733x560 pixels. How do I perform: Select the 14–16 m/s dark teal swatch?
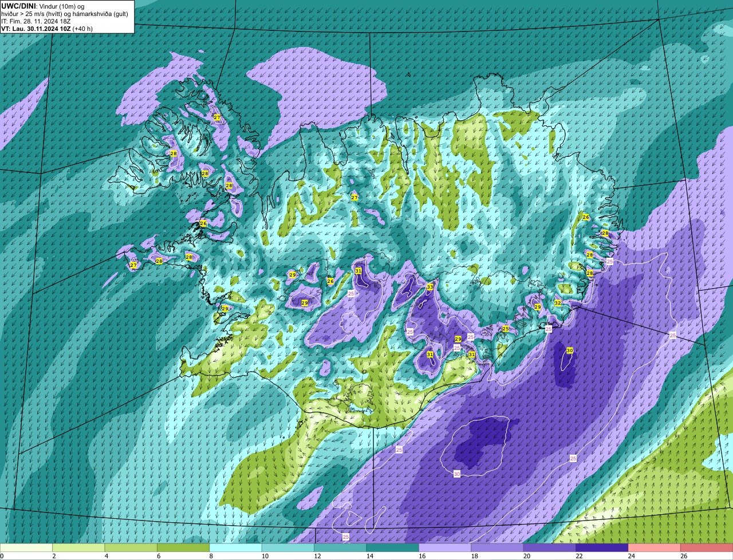(x=393, y=548)
